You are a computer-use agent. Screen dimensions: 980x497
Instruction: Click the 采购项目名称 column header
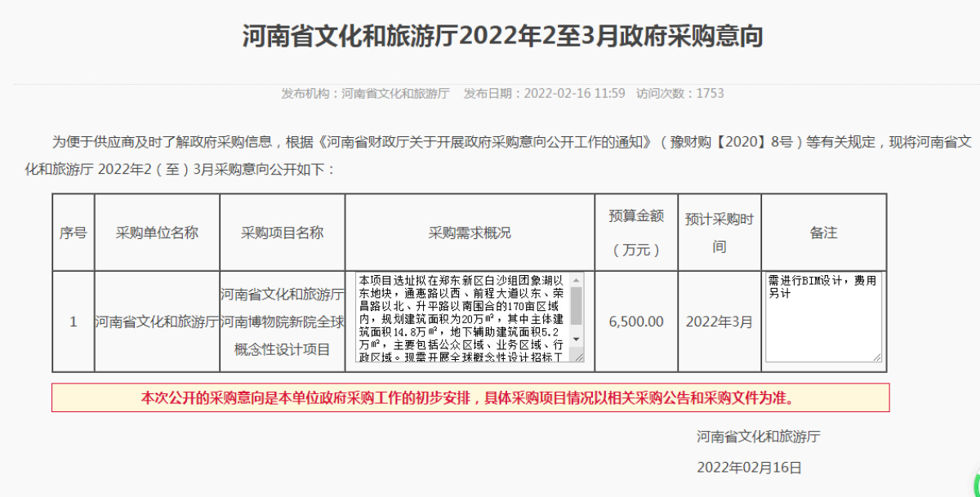pos(283,233)
